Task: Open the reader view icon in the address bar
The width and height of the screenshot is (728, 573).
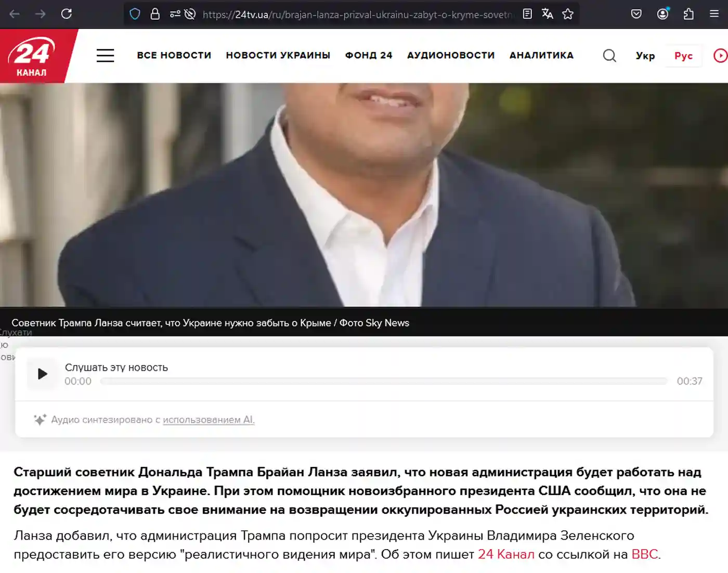Action: (527, 14)
